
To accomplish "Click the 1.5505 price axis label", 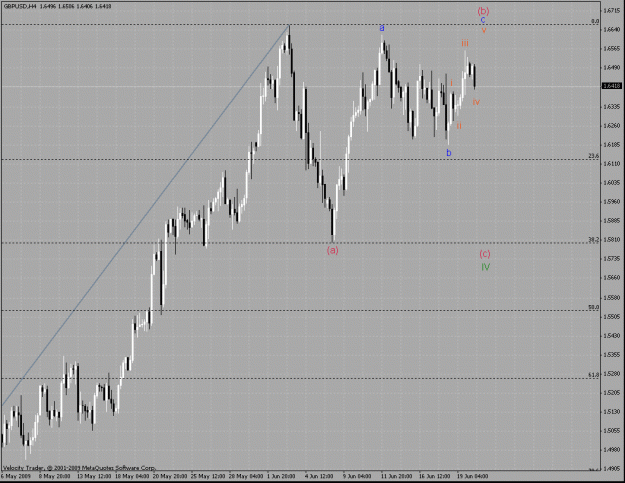I will pyautogui.click(x=612, y=316).
